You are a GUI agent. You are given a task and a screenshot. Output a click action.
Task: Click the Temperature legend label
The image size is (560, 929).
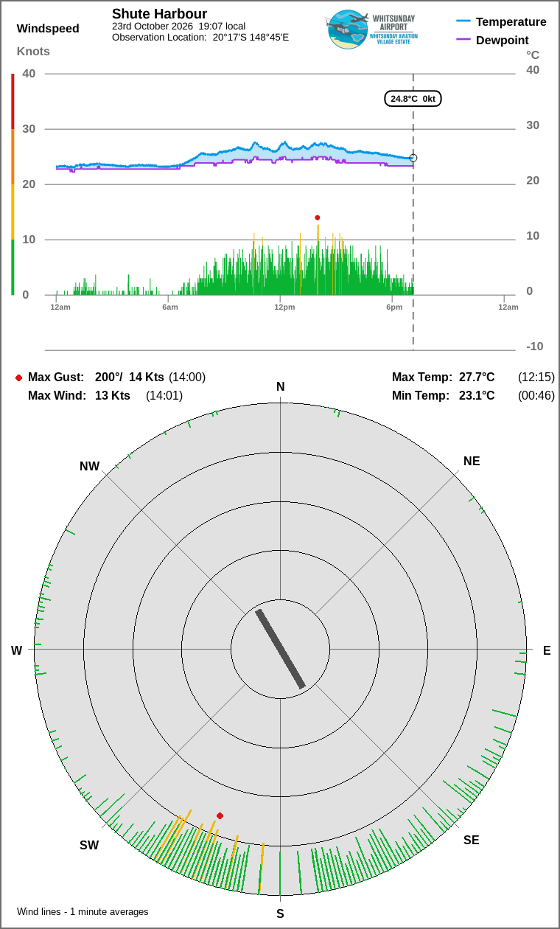pos(511,22)
